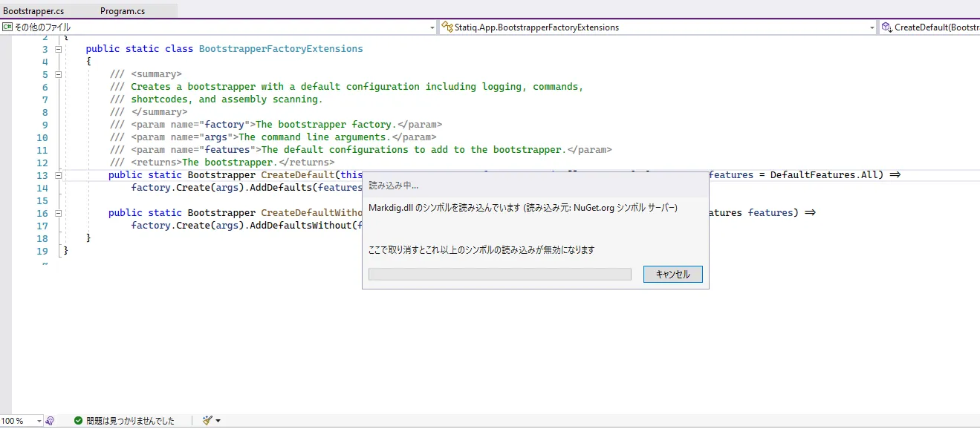Open the code cleanup profile dropdown arrow
The image size is (980, 429).
pos(218,421)
